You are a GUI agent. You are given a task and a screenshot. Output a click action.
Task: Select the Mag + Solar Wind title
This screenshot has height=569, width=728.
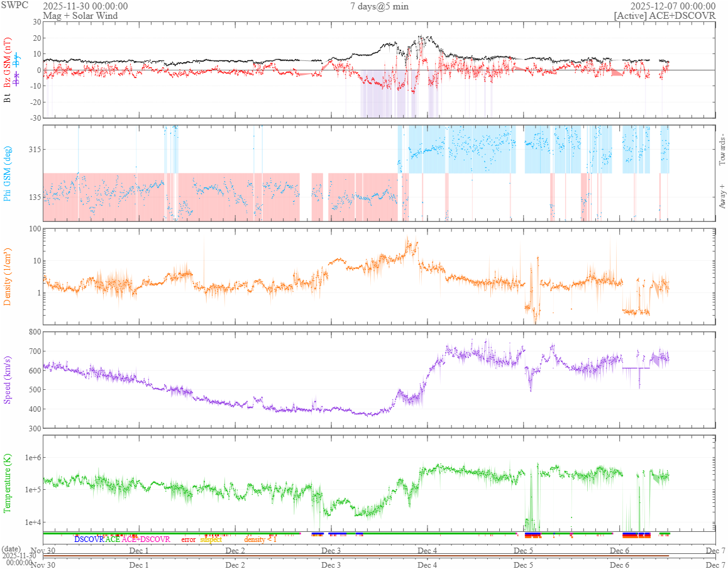pyautogui.click(x=80, y=15)
